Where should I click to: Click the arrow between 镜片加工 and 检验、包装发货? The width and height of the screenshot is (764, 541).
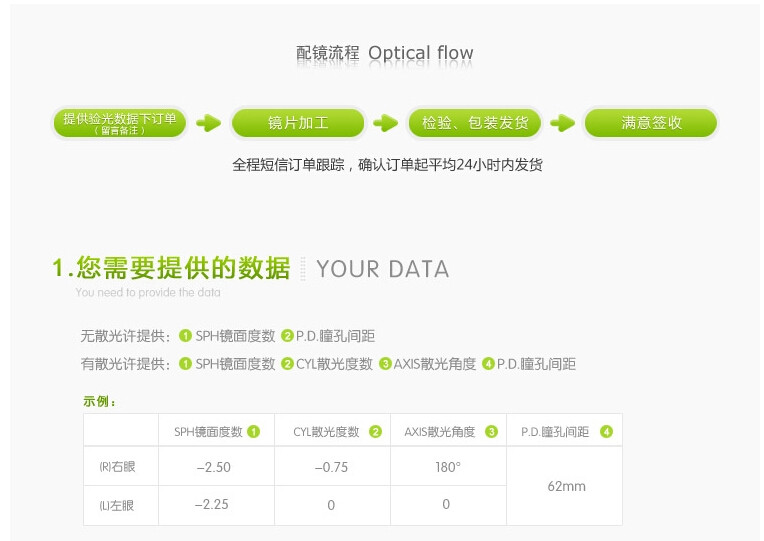click(385, 123)
